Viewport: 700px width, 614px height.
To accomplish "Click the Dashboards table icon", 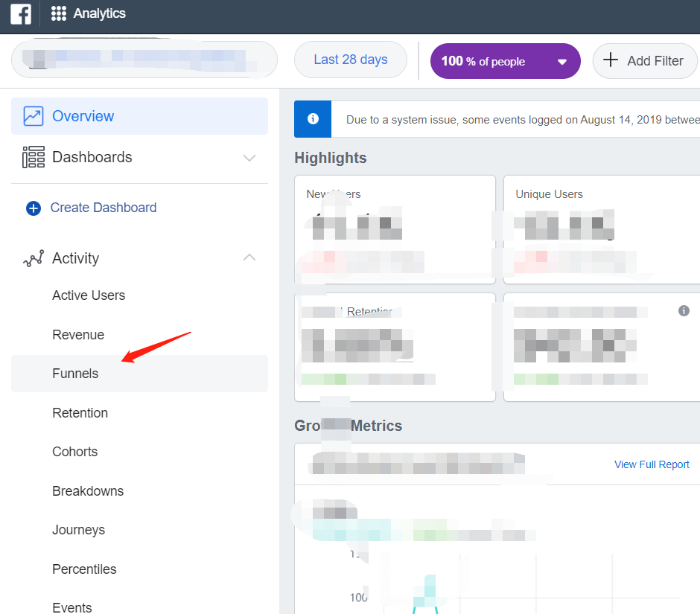I will coord(34,157).
